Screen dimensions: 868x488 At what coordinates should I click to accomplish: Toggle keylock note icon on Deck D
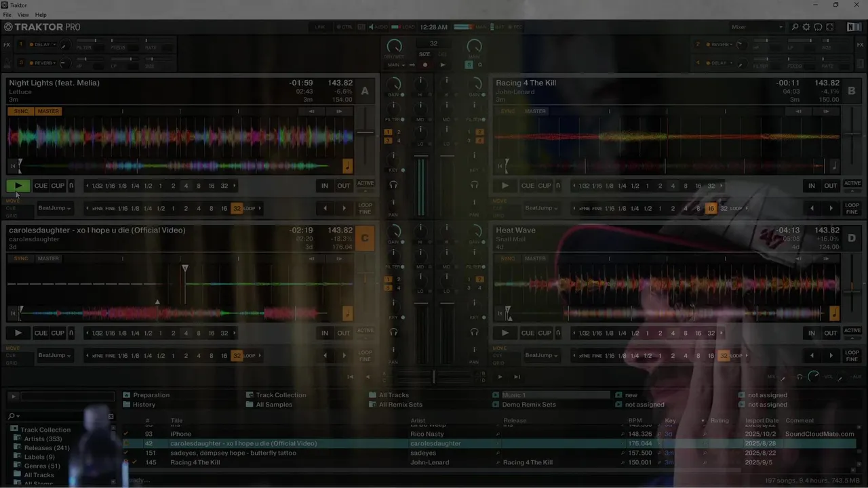point(834,313)
